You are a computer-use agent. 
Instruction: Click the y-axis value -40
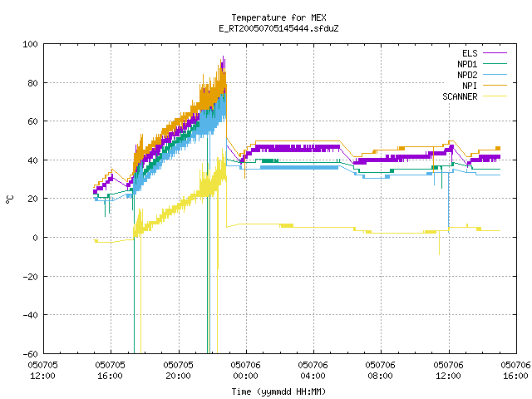coord(30,315)
